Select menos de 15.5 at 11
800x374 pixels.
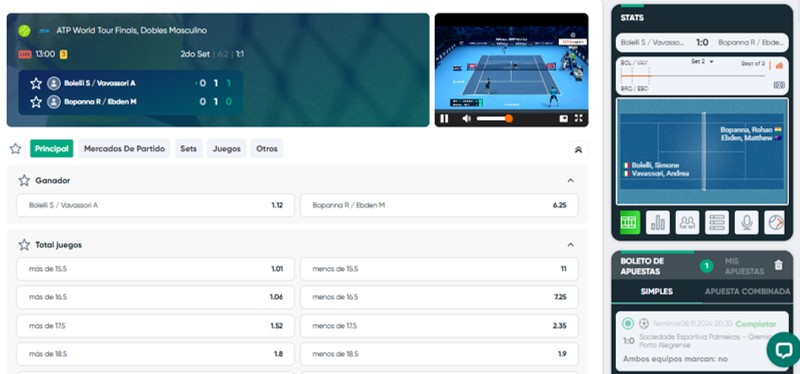(x=439, y=269)
